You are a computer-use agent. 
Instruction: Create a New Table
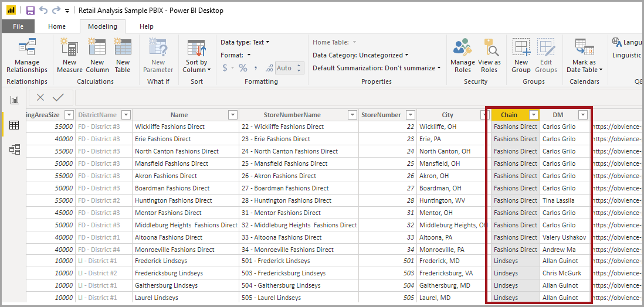pyautogui.click(x=123, y=56)
